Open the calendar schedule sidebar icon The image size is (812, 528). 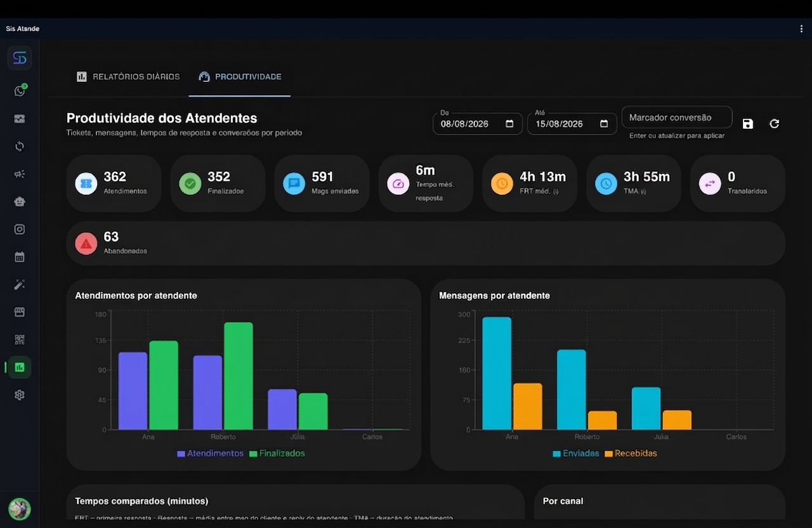click(x=20, y=257)
